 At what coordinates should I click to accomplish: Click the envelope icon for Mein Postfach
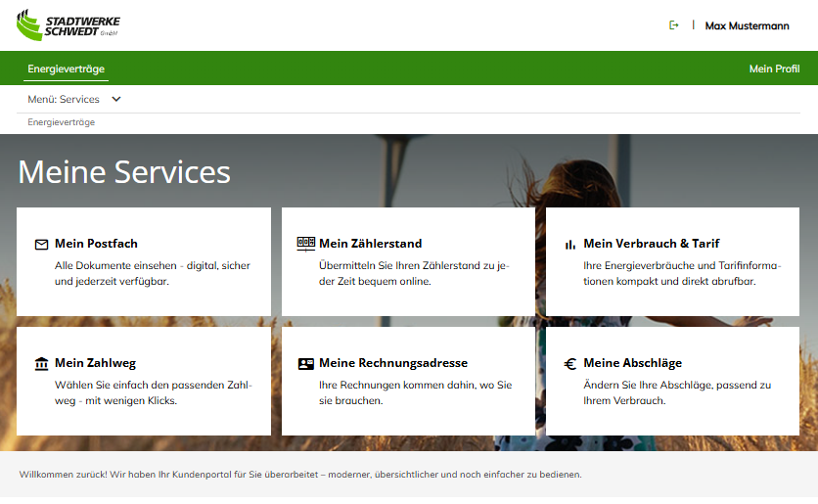pos(41,244)
